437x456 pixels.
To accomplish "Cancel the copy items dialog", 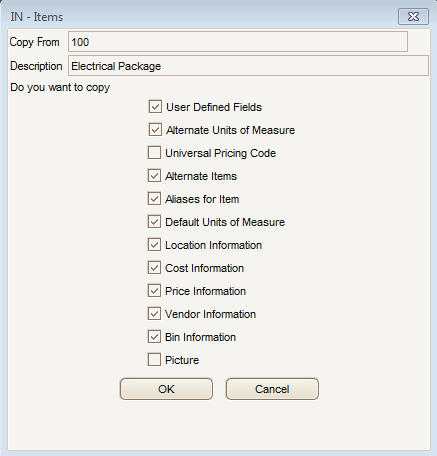I will [x=272, y=389].
